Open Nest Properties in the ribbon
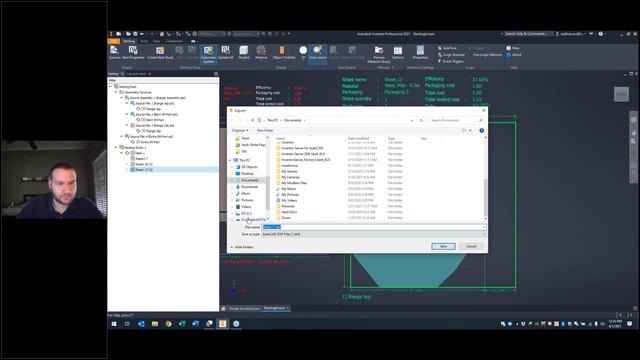The width and height of the screenshot is (640, 360). [x=133, y=53]
